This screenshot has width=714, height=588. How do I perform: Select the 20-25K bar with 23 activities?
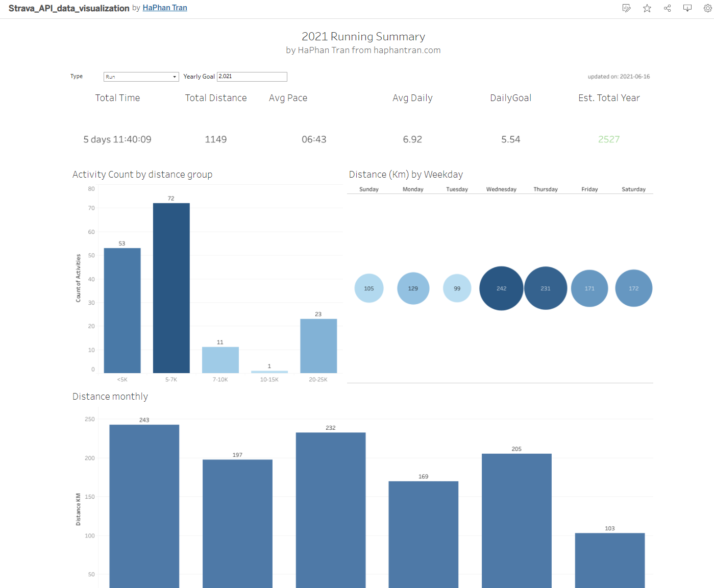pyautogui.click(x=318, y=346)
